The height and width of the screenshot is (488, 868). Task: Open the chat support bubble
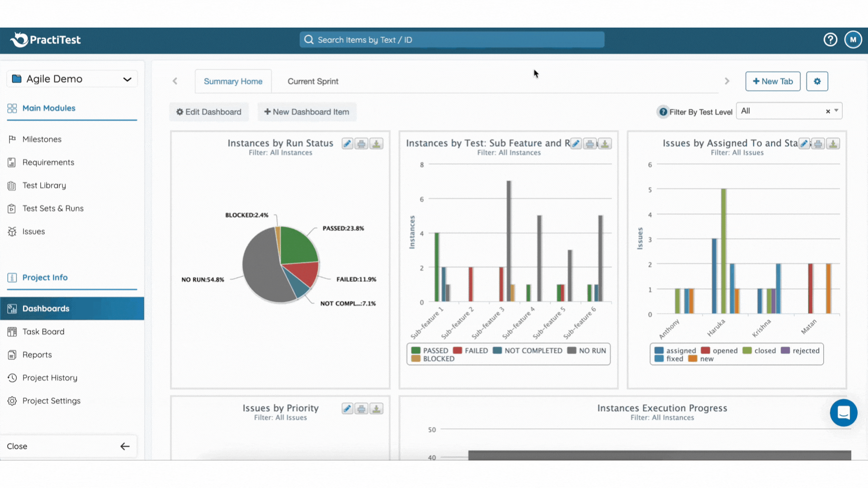point(843,413)
